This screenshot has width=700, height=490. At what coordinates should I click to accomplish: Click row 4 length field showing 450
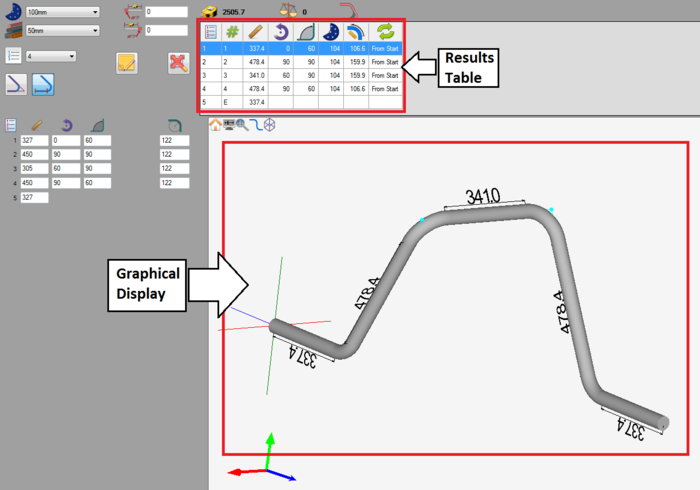(x=34, y=183)
